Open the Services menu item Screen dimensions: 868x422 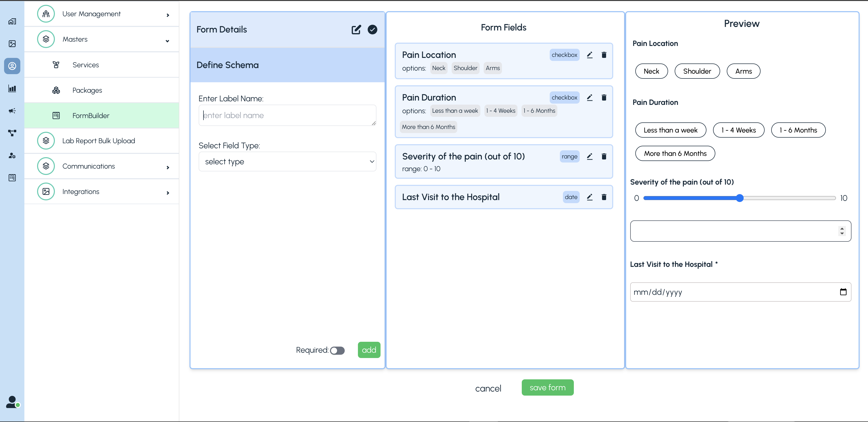[x=101, y=65]
